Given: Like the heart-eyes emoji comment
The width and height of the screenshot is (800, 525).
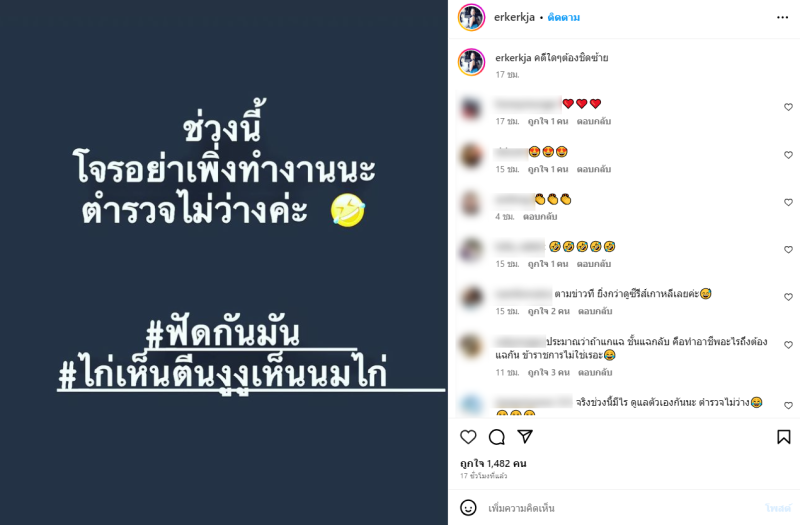Looking at the screenshot, I should pos(788,155).
